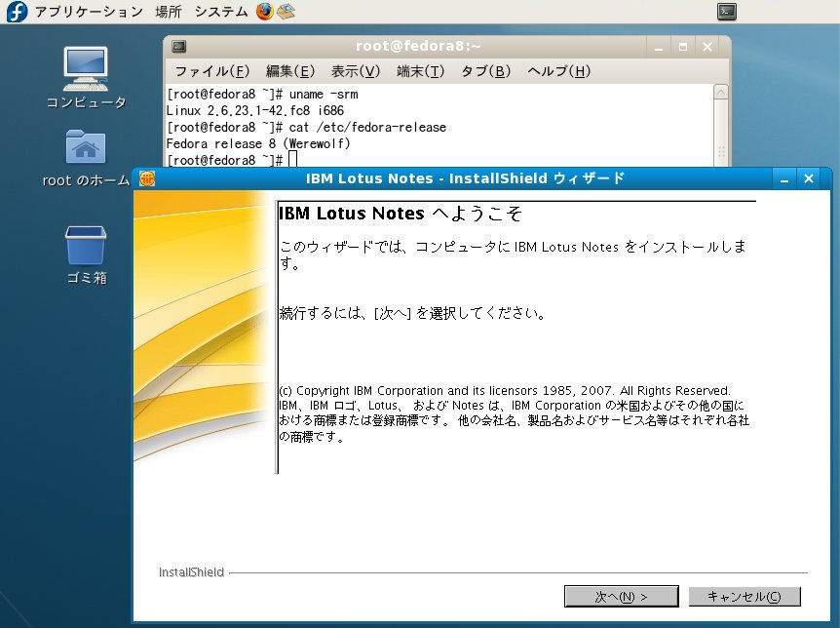Click the terminal title root@fedora8:~

418,46
